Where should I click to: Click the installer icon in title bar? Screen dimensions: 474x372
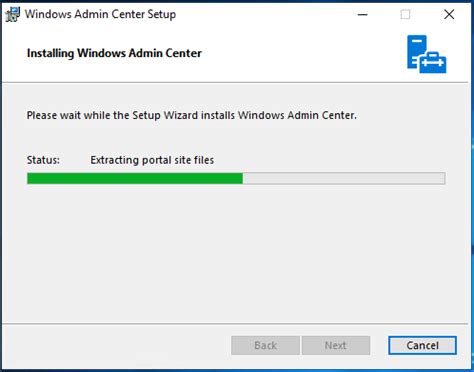[13, 14]
